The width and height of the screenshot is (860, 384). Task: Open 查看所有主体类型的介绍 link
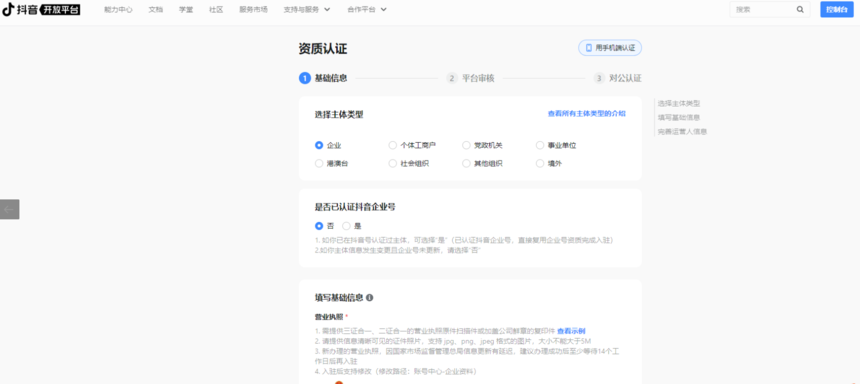[x=586, y=114]
